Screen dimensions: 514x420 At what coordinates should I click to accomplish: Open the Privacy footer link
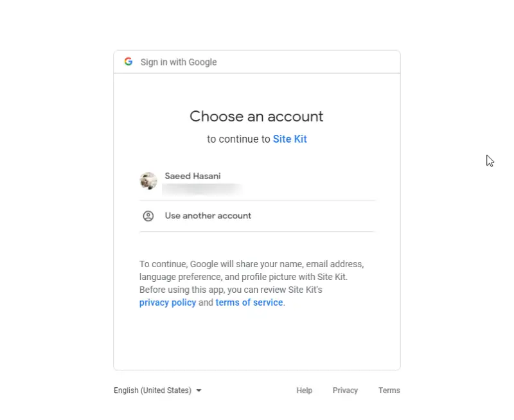[345, 390]
